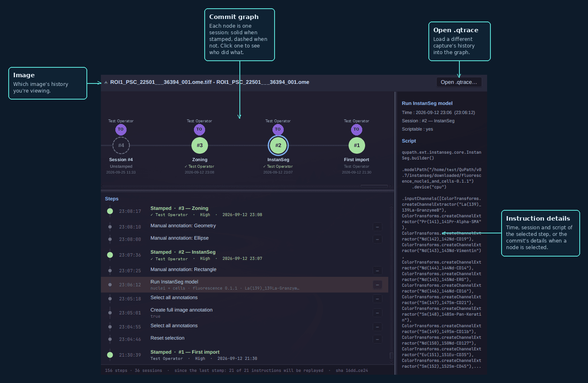Image resolution: width=588 pixels, height=383 pixels.
Task: Click minus button on the 23:05:18 step
Action: click(x=377, y=299)
